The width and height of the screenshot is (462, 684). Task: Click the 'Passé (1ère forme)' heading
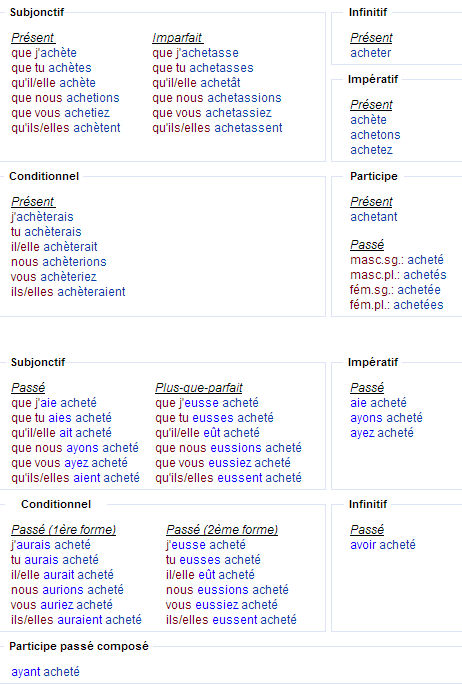pyautogui.click(x=64, y=530)
